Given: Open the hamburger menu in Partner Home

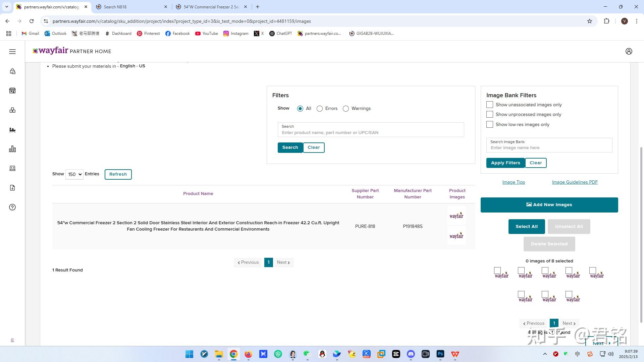Looking at the screenshot, I should (12, 51).
